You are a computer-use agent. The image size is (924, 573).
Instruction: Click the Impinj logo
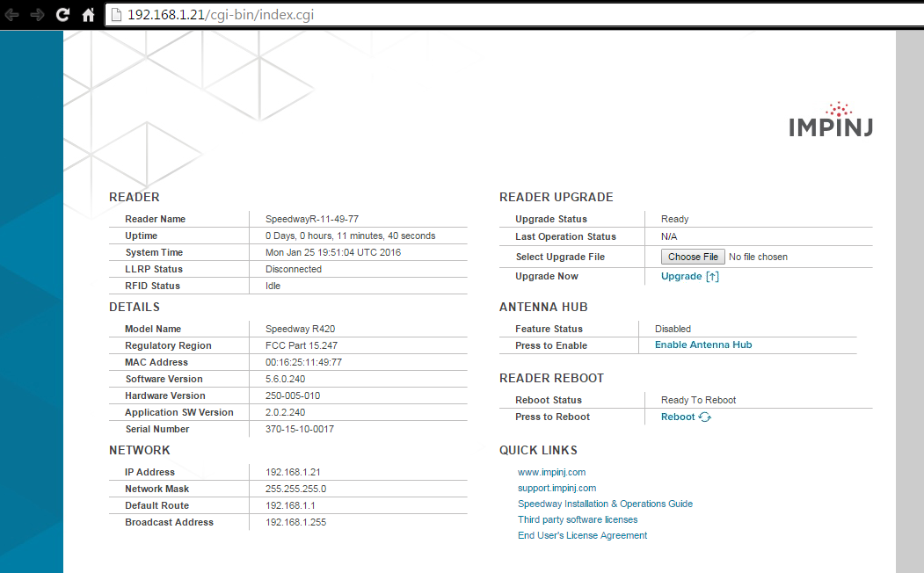tap(831, 120)
